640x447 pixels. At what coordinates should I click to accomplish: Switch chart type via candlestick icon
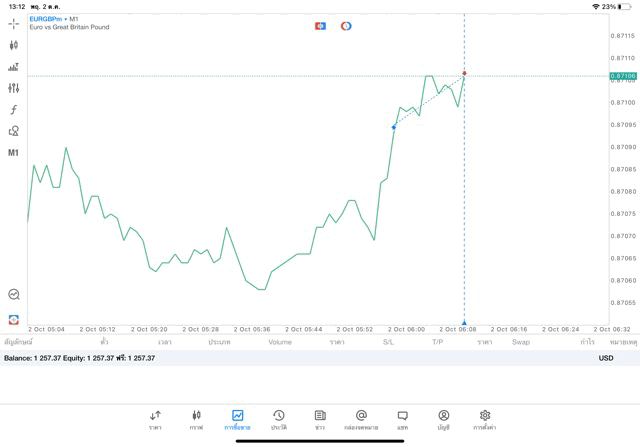13,45
